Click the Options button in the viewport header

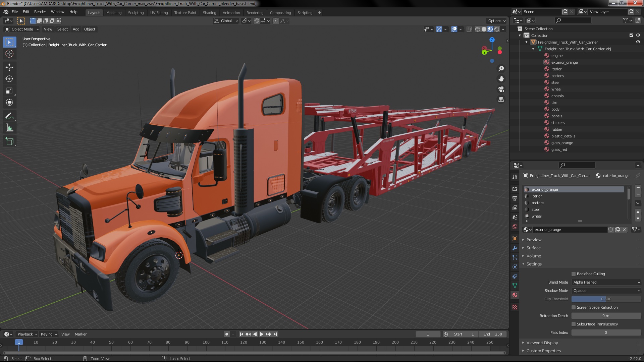point(496,21)
